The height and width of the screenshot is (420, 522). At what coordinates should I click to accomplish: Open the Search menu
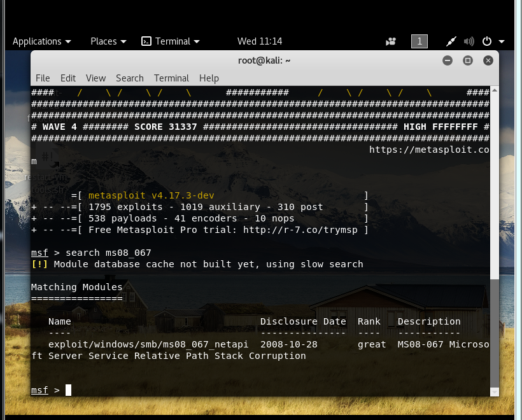[129, 78]
